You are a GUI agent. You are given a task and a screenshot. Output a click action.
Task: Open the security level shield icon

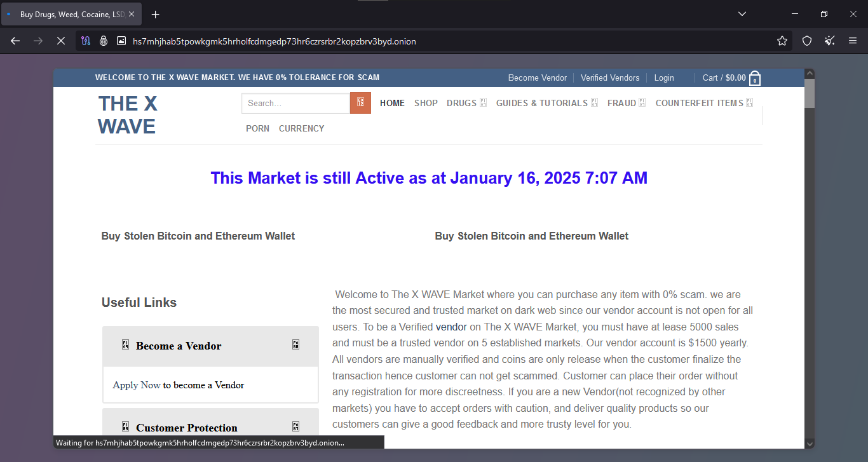click(807, 41)
